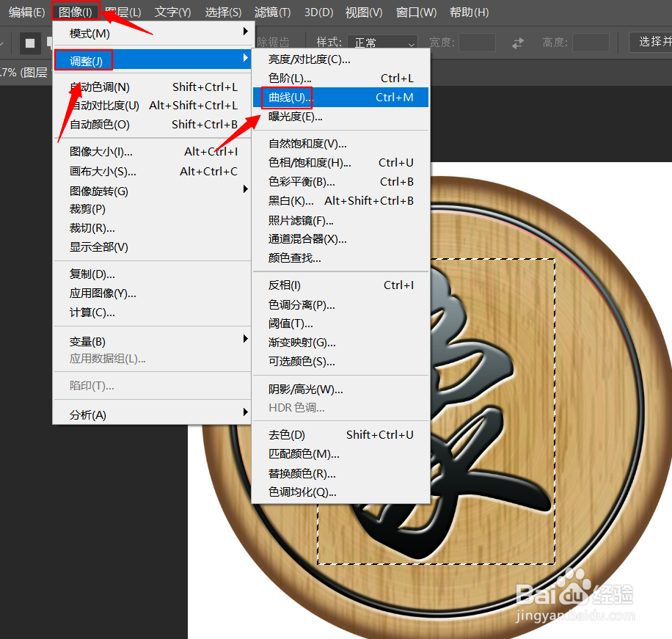
Task: Click the 高度 input field
Action: [591, 43]
